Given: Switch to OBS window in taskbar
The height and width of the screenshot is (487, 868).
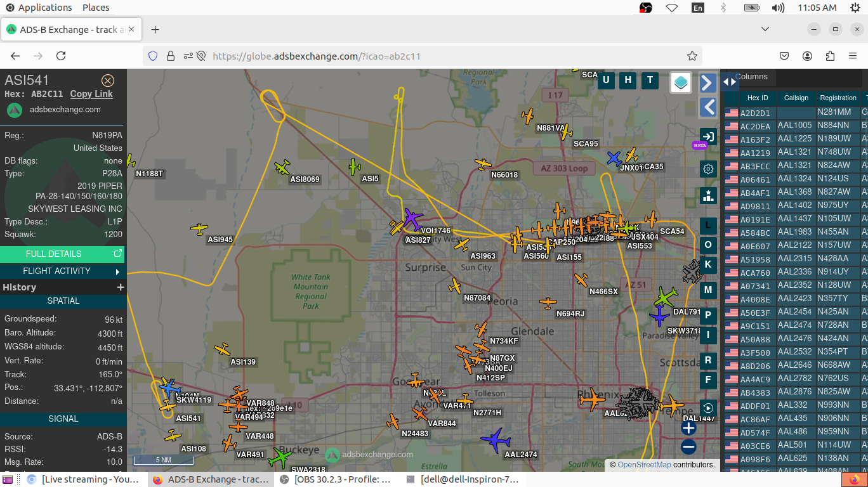Looking at the screenshot, I should (337, 479).
